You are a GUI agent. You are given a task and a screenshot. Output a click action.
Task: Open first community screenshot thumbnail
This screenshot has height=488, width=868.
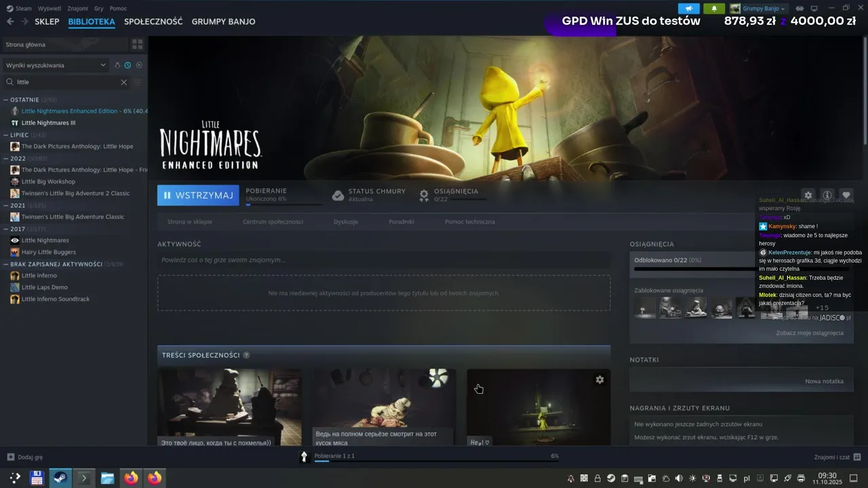[229, 407]
